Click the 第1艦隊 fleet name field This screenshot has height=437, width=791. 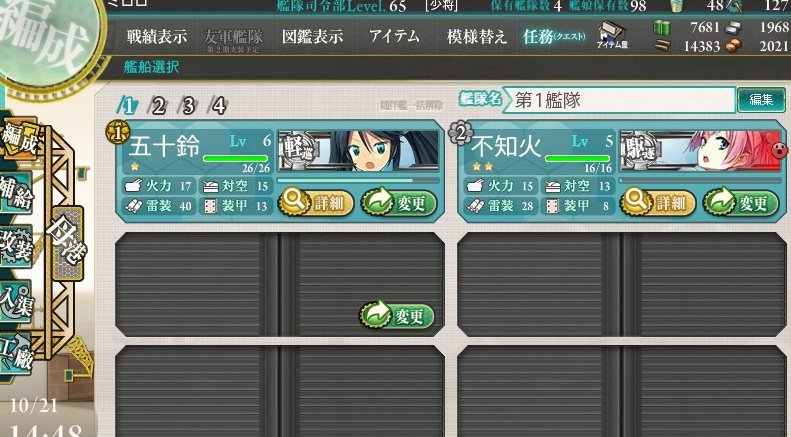click(x=618, y=100)
